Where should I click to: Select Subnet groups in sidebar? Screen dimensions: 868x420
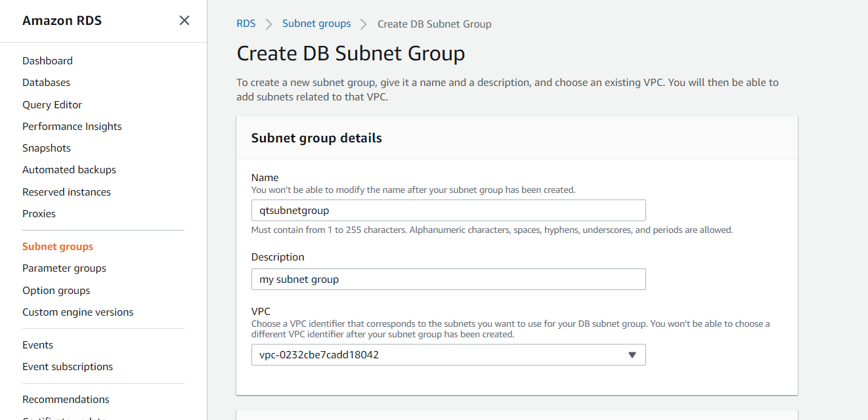click(x=57, y=246)
